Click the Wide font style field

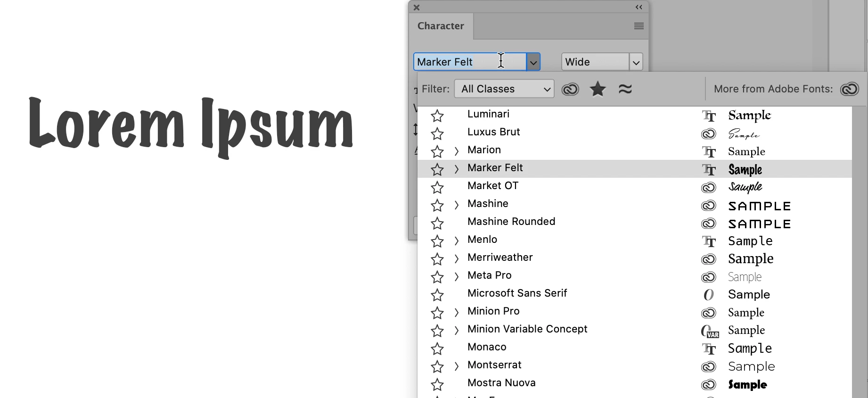[x=595, y=62]
